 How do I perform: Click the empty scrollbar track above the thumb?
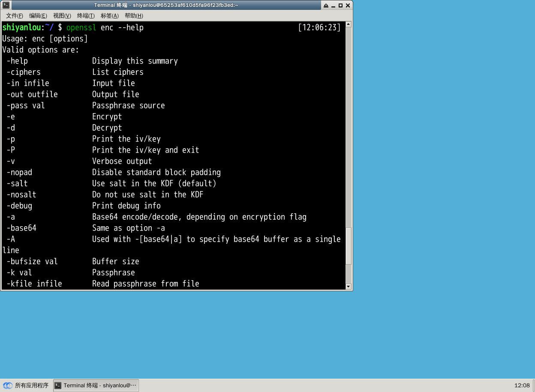348,129
